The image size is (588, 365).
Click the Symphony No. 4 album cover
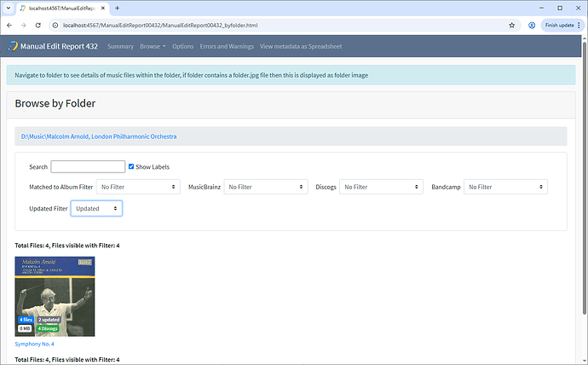(55, 297)
